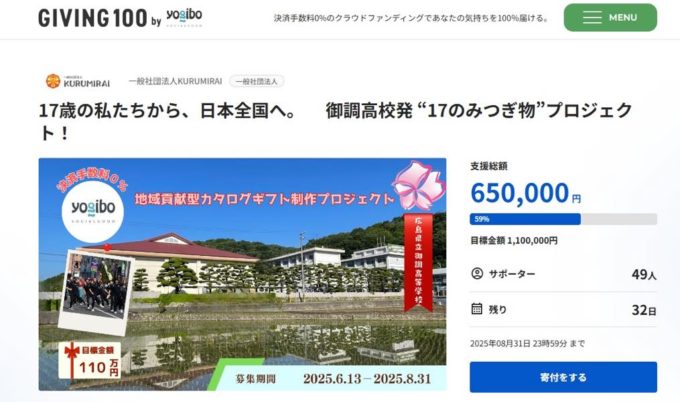The image size is (680, 402).
Task: Open the green MENU button
Action: [610, 17]
